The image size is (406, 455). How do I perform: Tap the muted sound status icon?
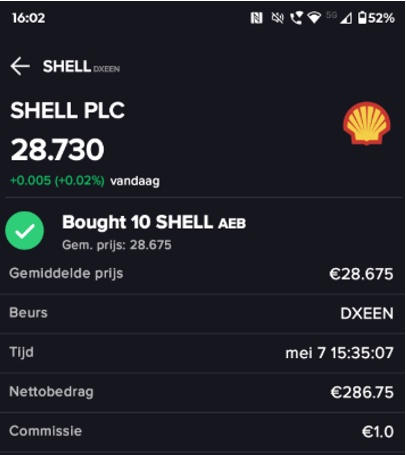click(277, 18)
